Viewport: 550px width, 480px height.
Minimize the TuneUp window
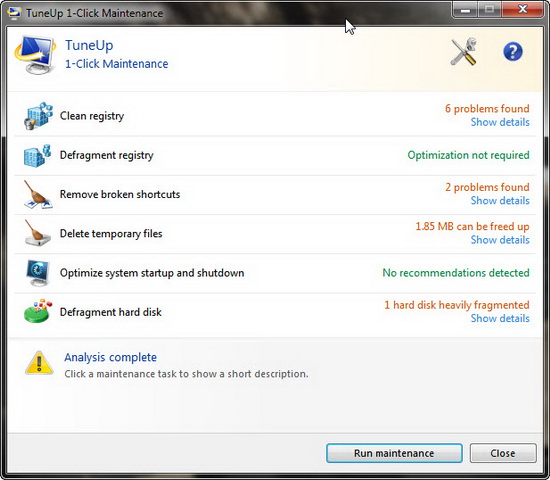[465, 10]
